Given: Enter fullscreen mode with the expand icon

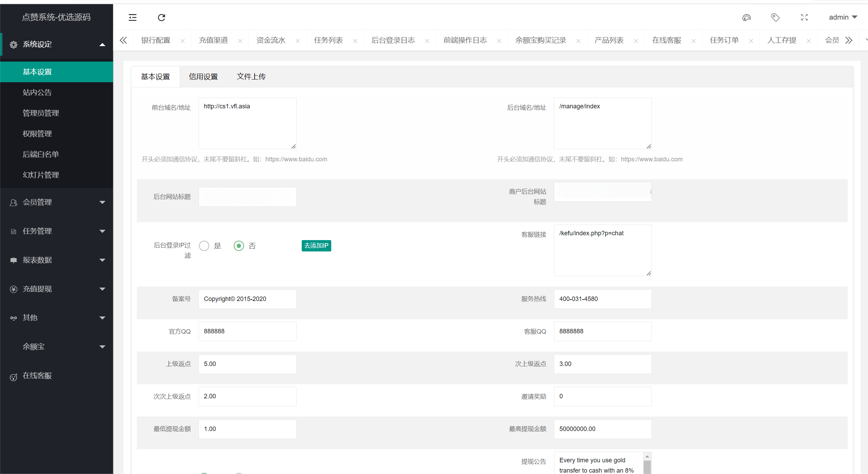Looking at the screenshot, I should pyautogui.click(x=804, y=18).
